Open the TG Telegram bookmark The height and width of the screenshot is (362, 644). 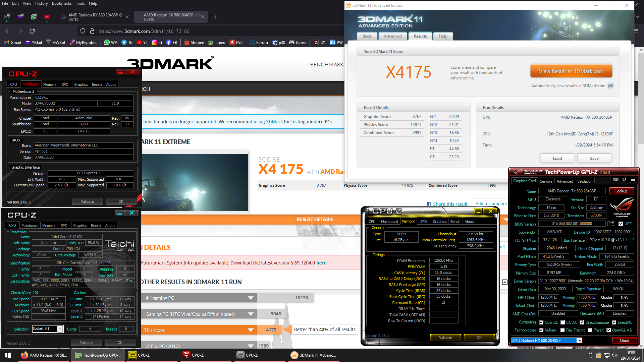[x=127, y=43]
